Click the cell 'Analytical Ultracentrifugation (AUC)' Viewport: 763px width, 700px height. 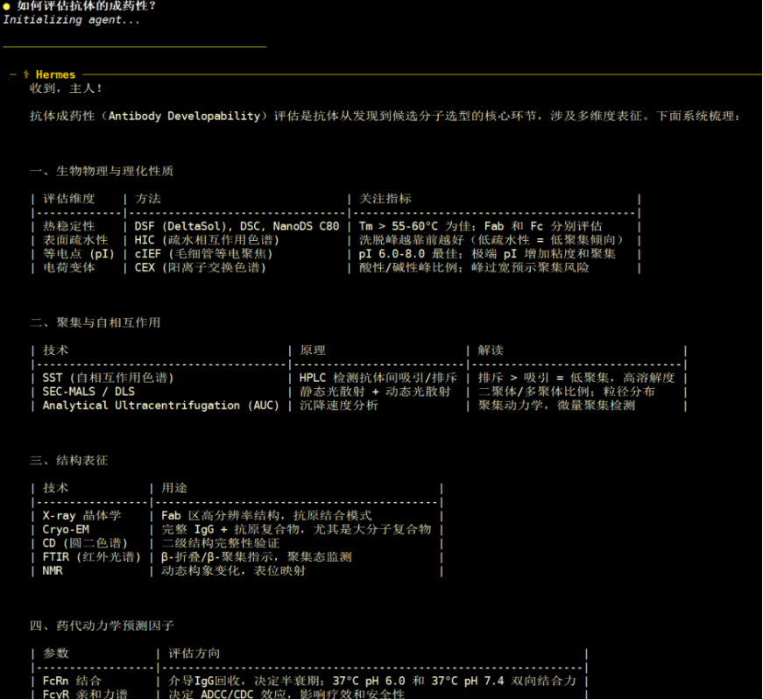tap(160, 406)
